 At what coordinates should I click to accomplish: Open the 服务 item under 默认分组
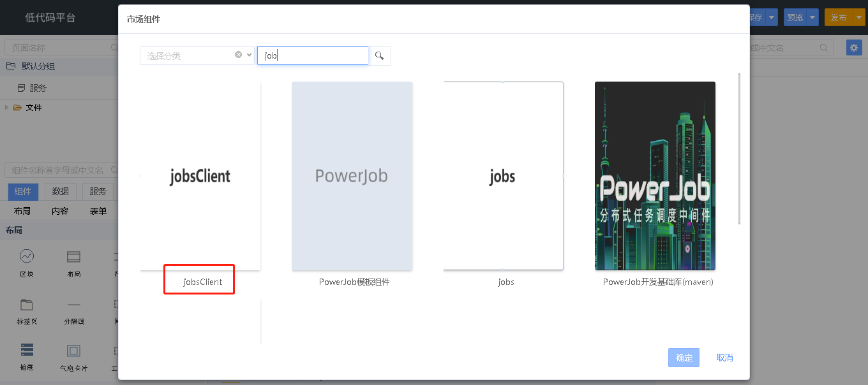(38, 88)
